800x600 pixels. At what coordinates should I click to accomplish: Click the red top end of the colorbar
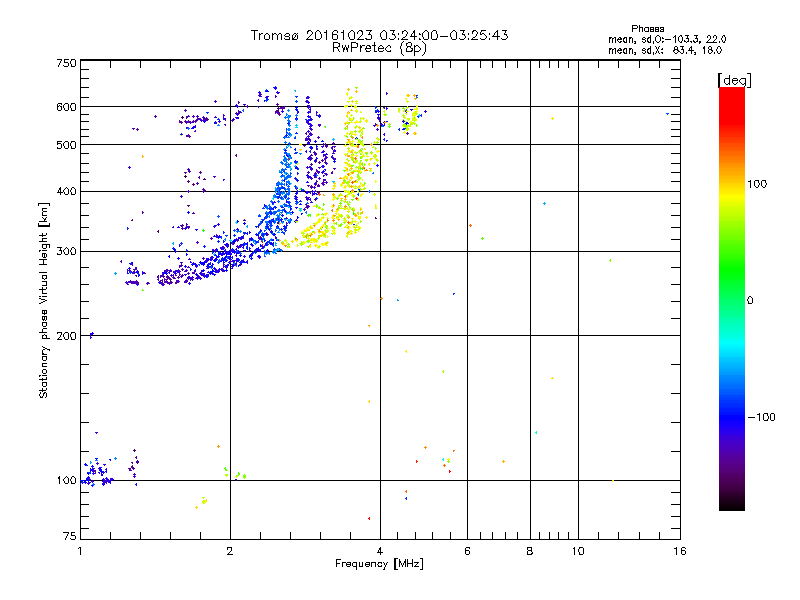(x=731, y=93)
